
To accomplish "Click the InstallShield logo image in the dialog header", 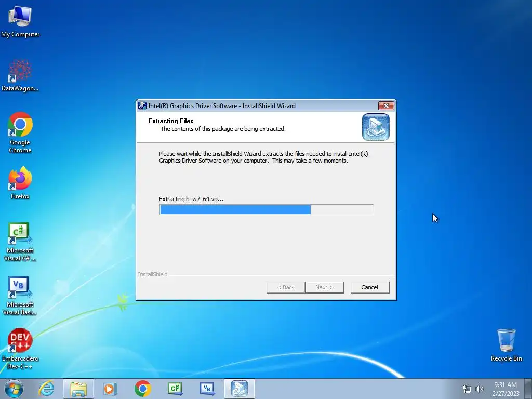I will coord(376,127).
